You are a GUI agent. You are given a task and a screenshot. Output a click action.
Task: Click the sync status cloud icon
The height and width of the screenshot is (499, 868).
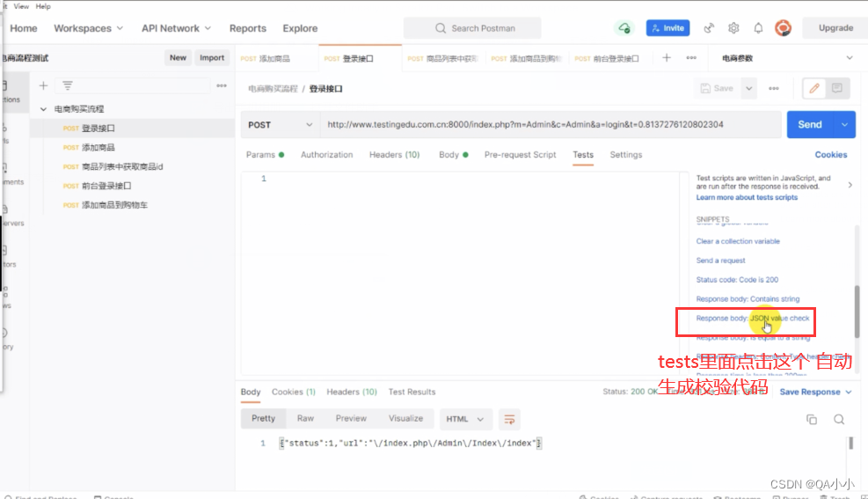click(624, 28)
